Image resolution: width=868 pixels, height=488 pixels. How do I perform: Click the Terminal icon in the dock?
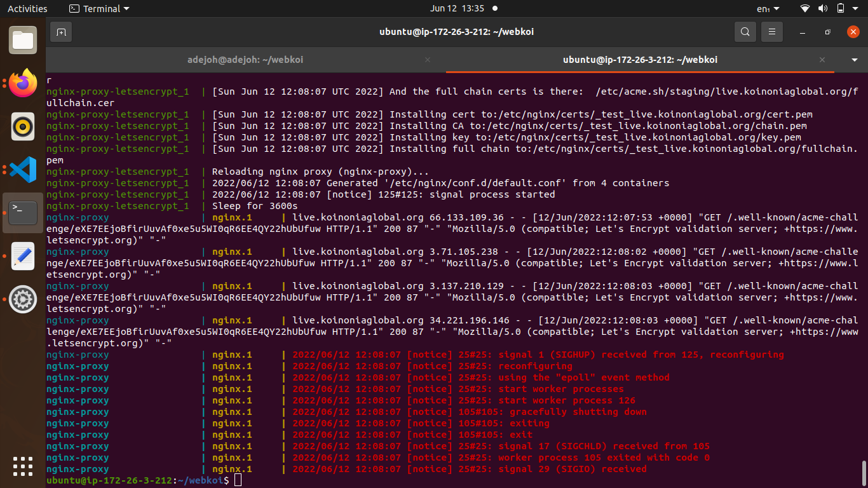point(23,212)
